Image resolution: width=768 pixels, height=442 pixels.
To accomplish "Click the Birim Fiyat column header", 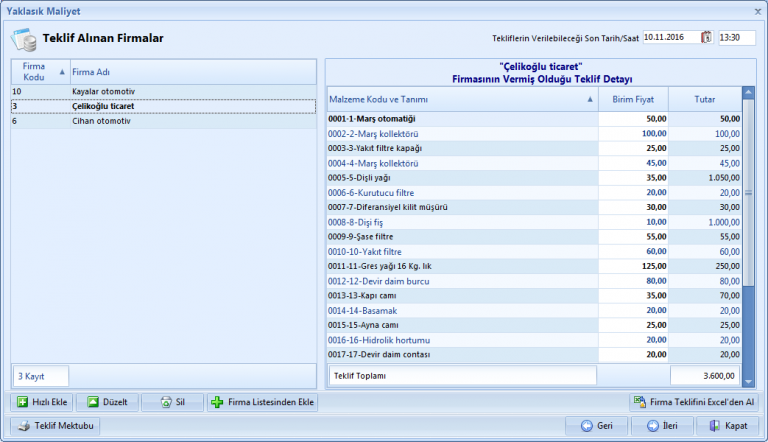I will 634,99.
